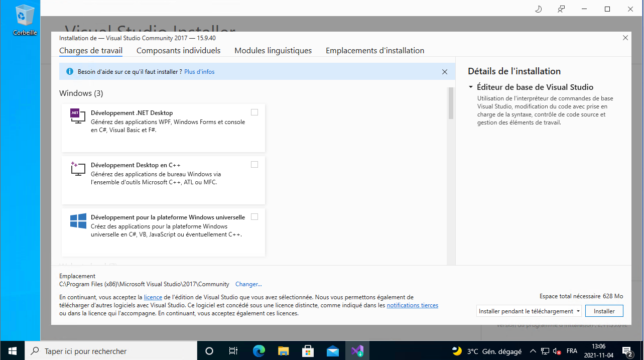Dismiss the help info banner
644x360 pixels.
coord(444,72)
